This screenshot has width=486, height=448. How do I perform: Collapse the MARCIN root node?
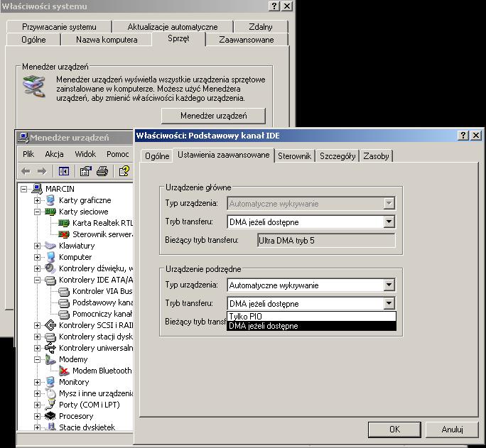(x=24, y=189)
